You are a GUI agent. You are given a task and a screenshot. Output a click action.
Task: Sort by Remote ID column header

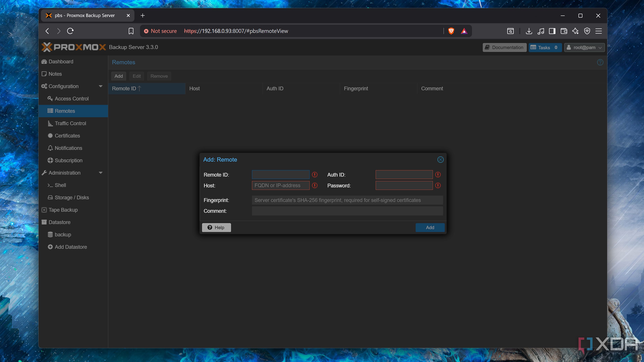(147, 88)
